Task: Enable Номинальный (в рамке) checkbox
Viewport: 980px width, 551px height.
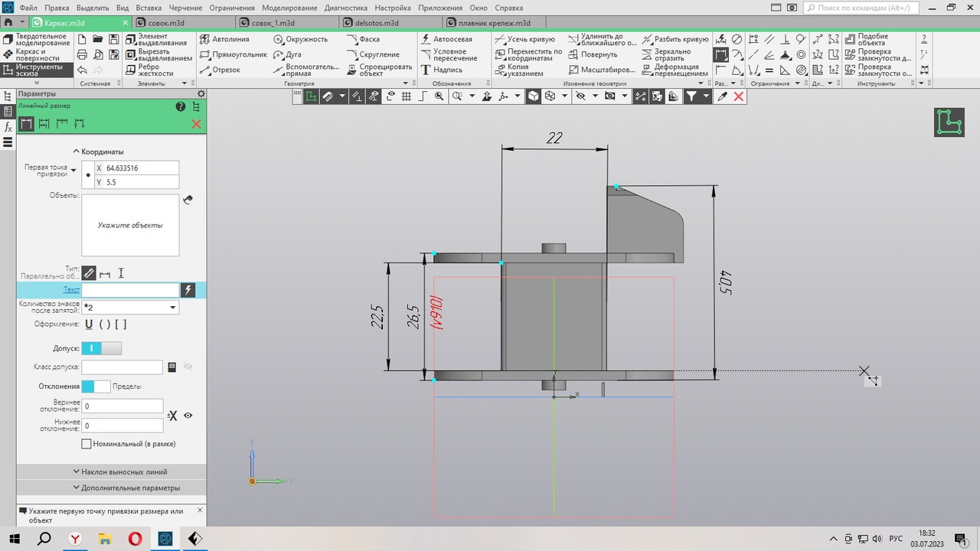Action: pyautogui.click(x=87, y=444)
